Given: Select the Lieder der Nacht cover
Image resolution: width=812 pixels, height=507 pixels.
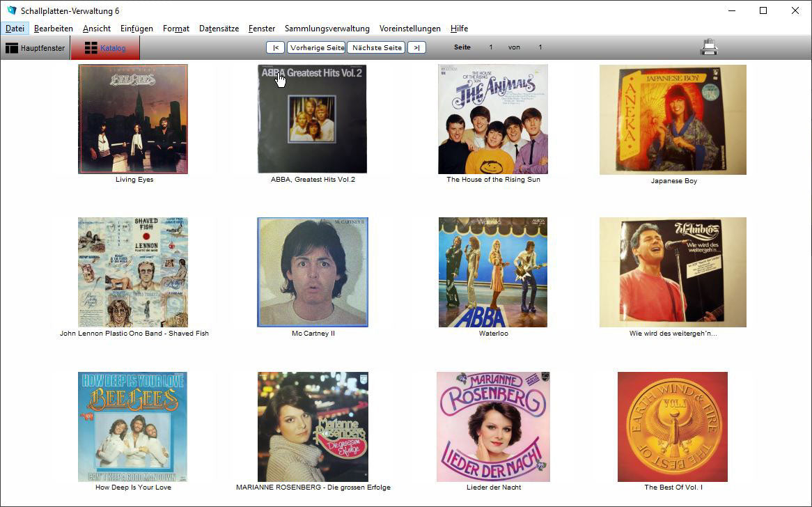Looking at the screenshot, I should point(493,426).
